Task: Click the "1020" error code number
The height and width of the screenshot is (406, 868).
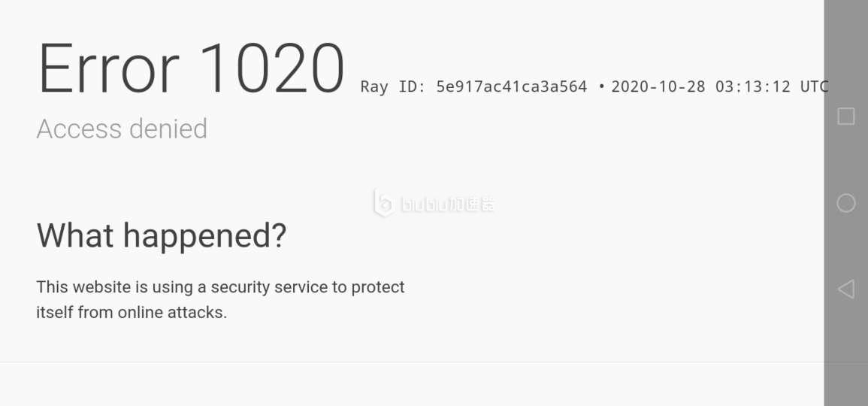Action: [272, 69]
